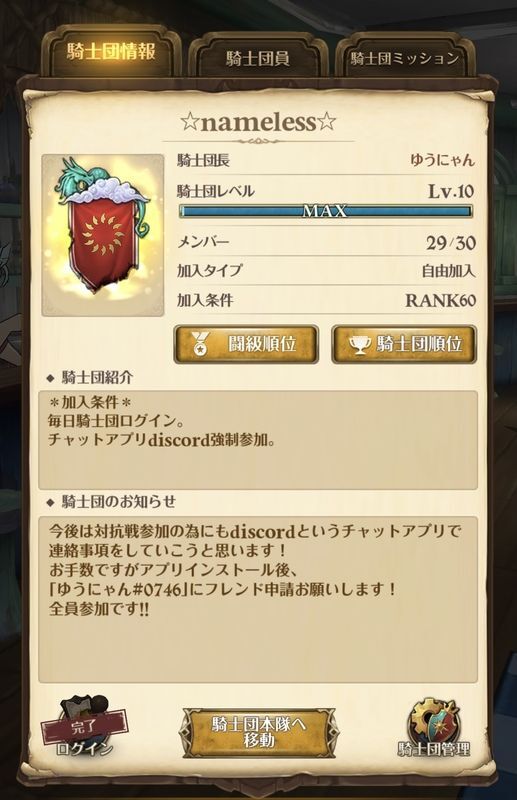
Task: Click the 騎士団紹介 description box
Action: tap(258, 440)
